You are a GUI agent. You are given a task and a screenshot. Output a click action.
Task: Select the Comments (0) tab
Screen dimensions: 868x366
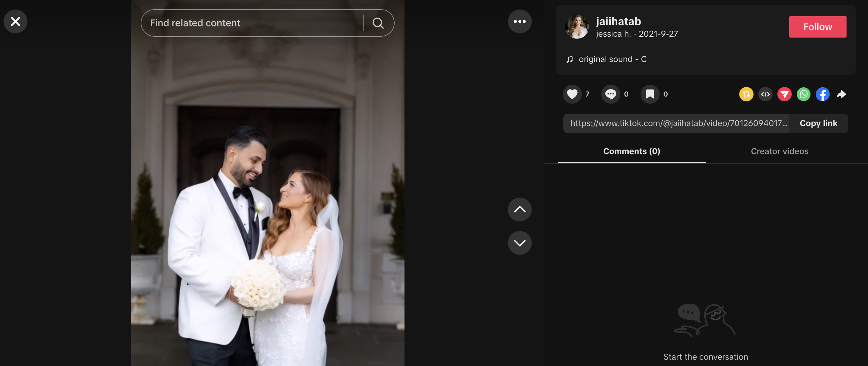[x=631, y=151]
